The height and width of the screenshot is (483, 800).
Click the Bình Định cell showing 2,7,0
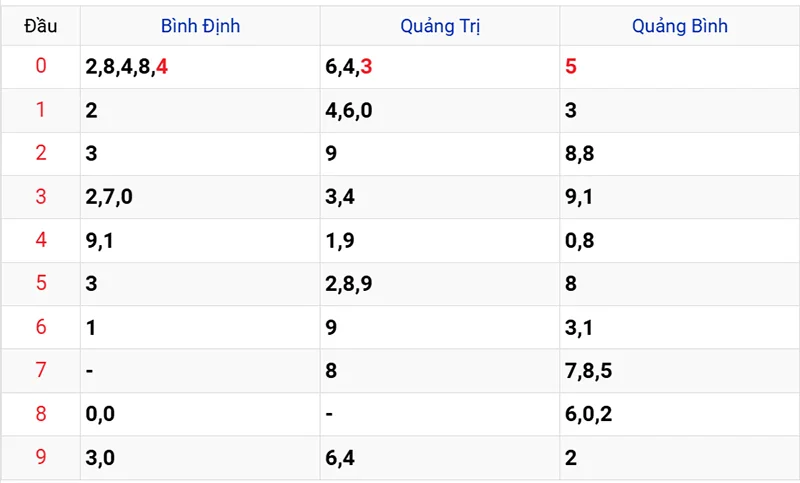coord(109,197)
